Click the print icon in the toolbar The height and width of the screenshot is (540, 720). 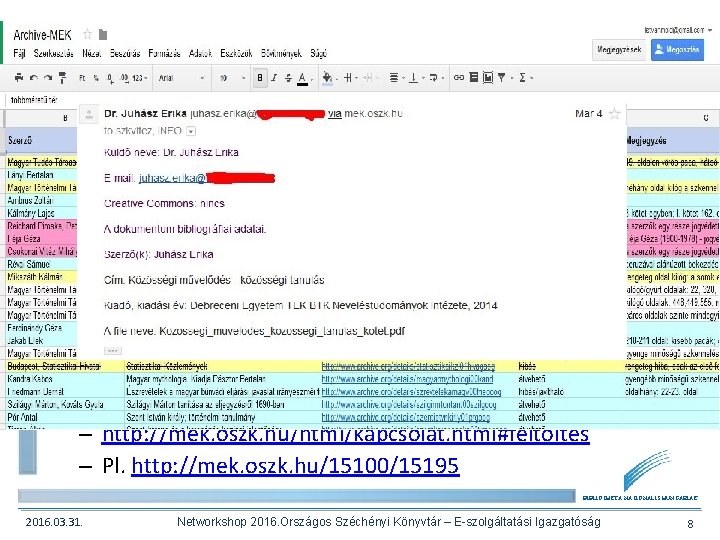pyautogui.click(x=19, y=78)
